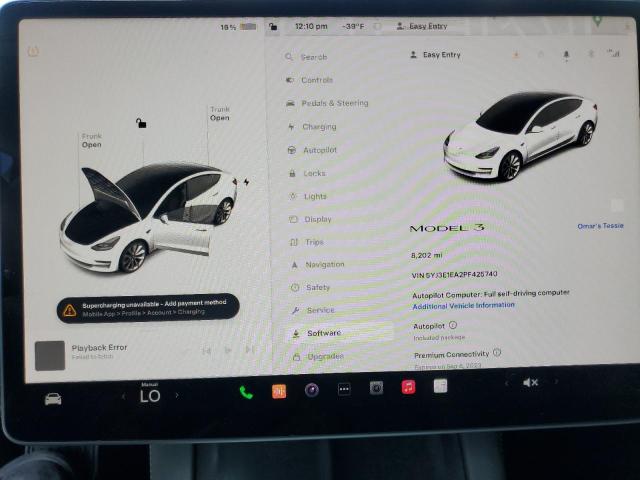Open the Easy Entry profile in top status bar
Viewport: 640px width, 480px height.
(422, 26)
